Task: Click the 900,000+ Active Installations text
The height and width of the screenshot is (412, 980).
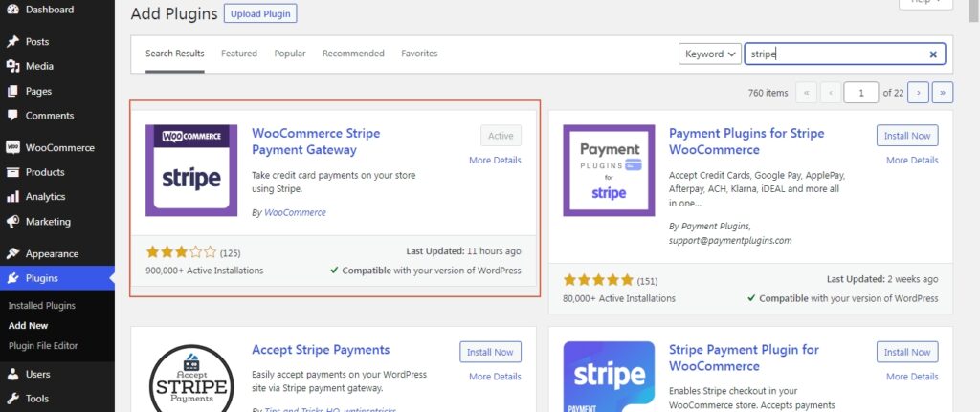Action: 205,271
